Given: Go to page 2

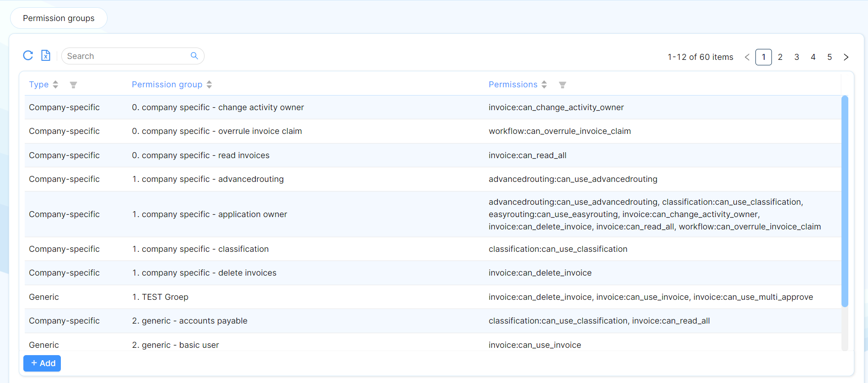Looking at the screenshot, I should (x=780, y=57).
